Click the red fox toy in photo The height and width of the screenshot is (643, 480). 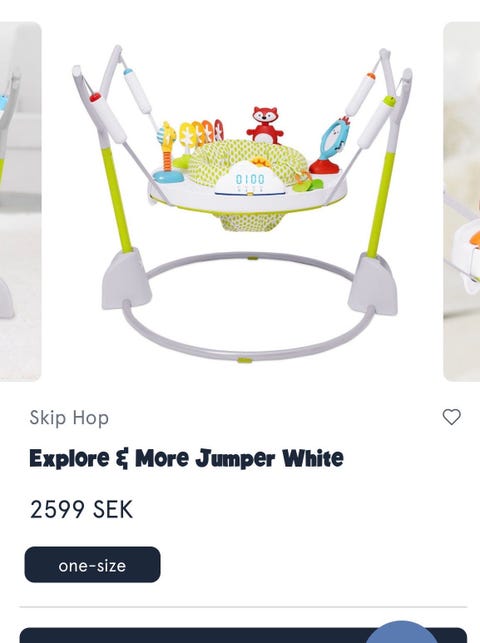pos(265,125)
